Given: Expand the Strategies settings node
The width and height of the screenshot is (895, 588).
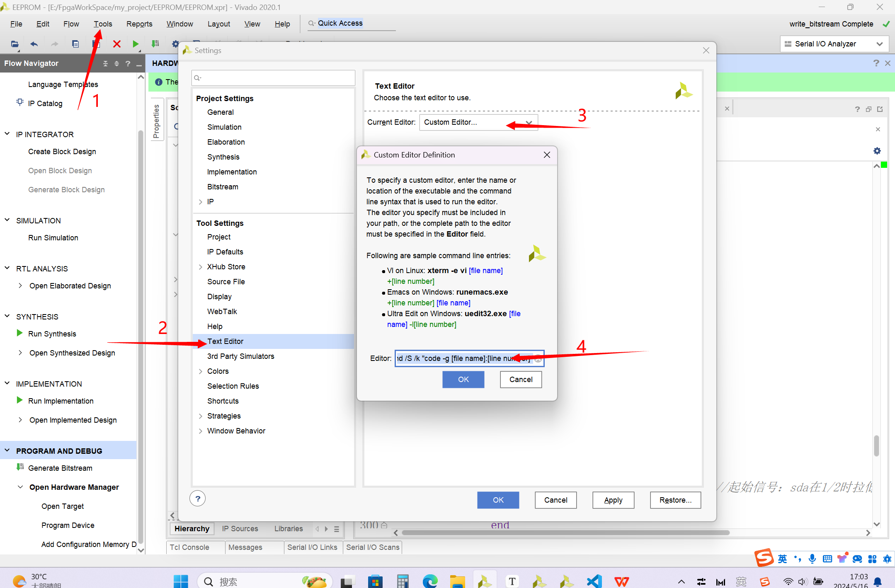Looking at the screenshot, I should [x=201, y=416].
